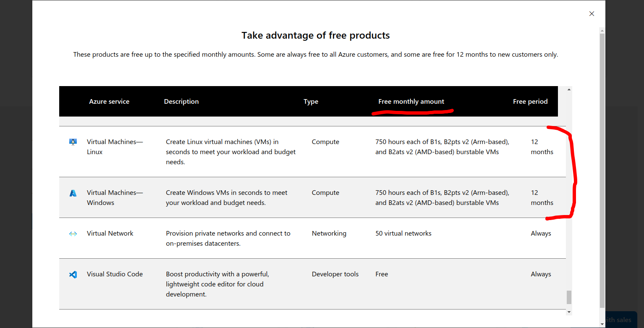Close the free products dialog
Screen dimensions: 644x328
tap(592, 13)
